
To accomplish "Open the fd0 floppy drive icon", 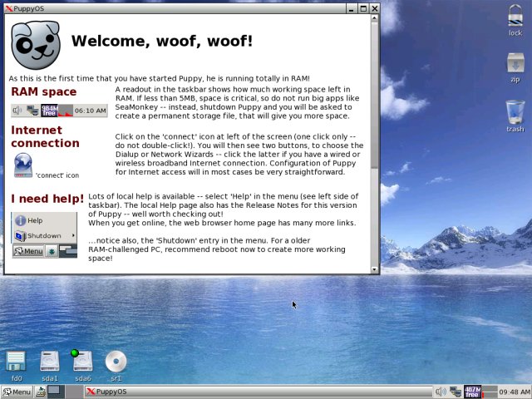I will (x=16, y=362).
